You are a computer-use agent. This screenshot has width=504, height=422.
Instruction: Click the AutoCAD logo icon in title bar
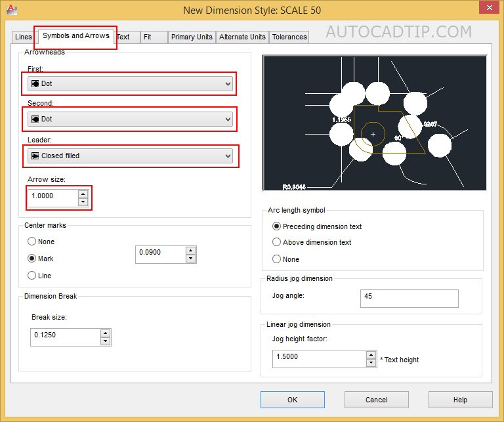(12, 10)
